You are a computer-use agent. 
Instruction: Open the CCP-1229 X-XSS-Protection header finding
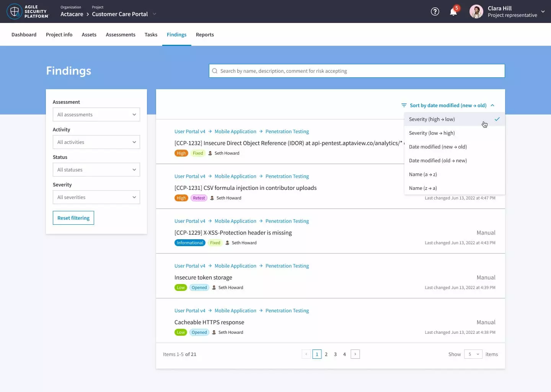pos(233,233)
